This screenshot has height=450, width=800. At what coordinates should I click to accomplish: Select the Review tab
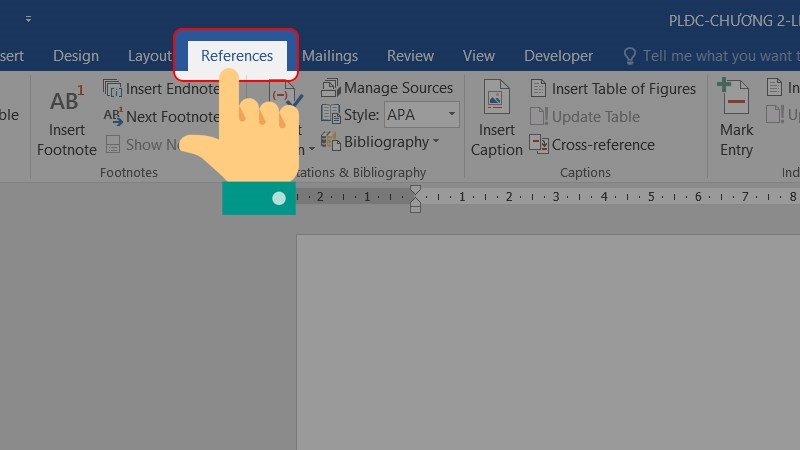410,56
